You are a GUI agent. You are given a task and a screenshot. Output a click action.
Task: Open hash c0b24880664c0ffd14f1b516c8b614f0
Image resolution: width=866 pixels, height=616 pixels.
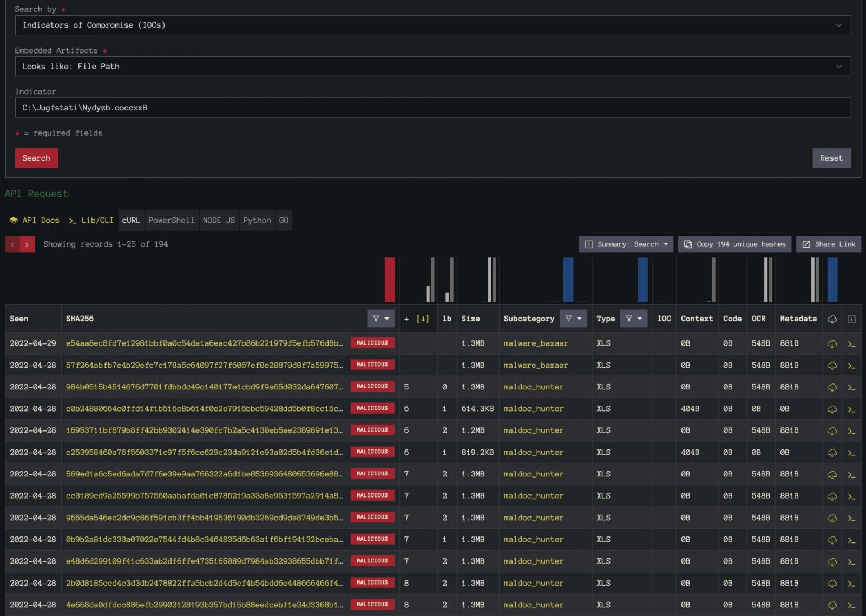pyautogui.click(x=204, y=408)
